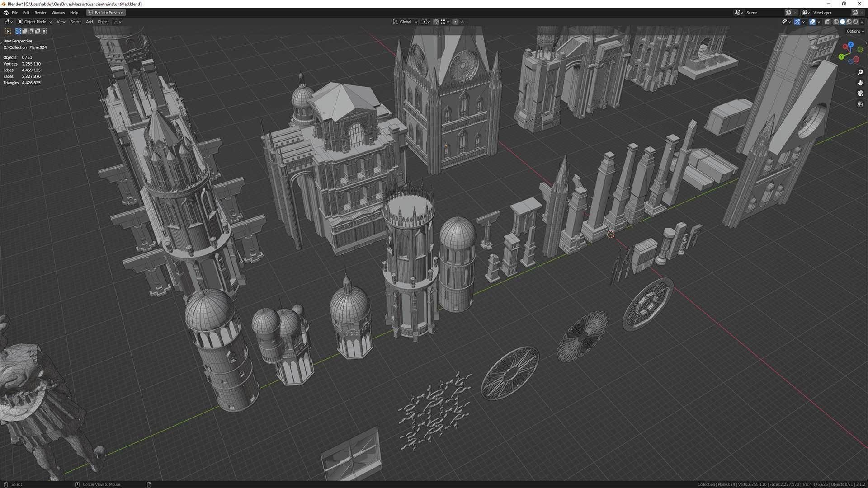Viewport: 868px width, 488px height.
Task: Toggle X-ray view
Action: point(827,22)
